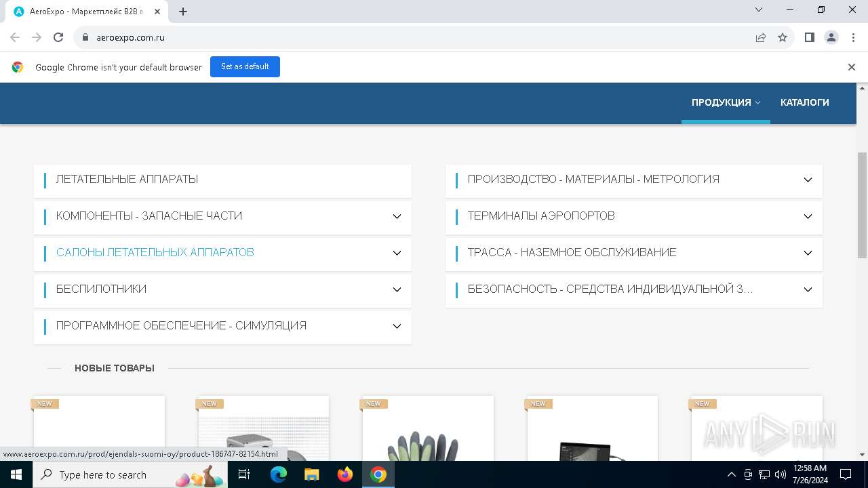Expand КОМПОНЕНТЫ - ЗАПАСНЫЕ ЧАСТИ chevron
The image size is (868, 488).
[397, 216]
